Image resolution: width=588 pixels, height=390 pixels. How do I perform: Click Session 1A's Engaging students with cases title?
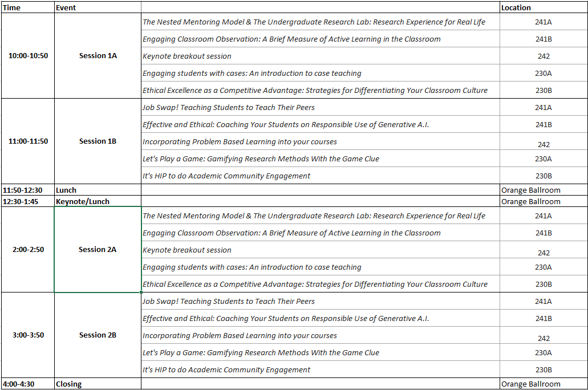(x=252, y=73)
